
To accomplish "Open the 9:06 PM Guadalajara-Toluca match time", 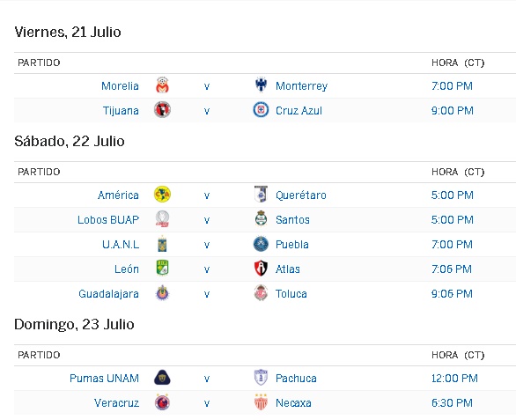I will 452,293.
